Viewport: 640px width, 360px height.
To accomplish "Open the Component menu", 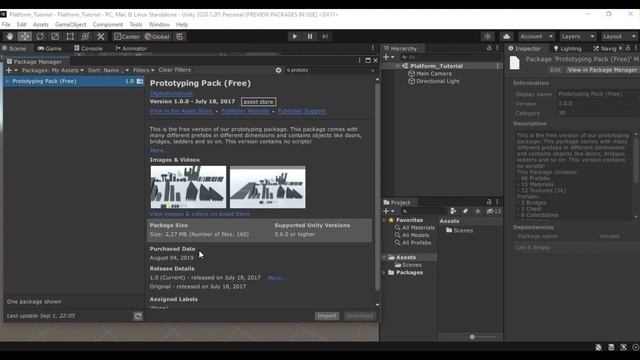I will point(108,24).
